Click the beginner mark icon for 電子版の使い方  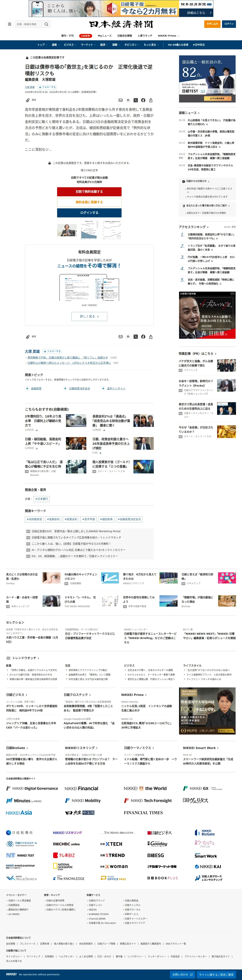183,206
